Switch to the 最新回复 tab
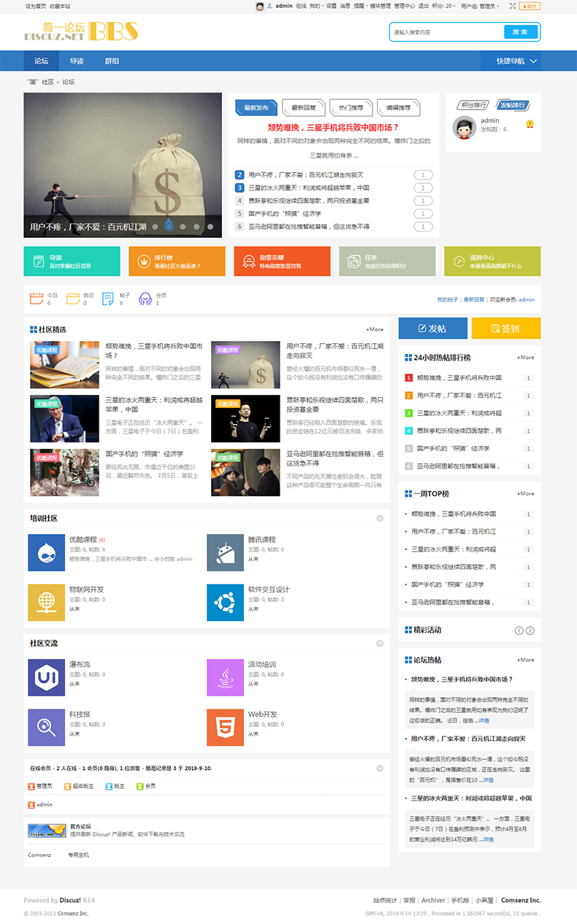 [303, 107]
